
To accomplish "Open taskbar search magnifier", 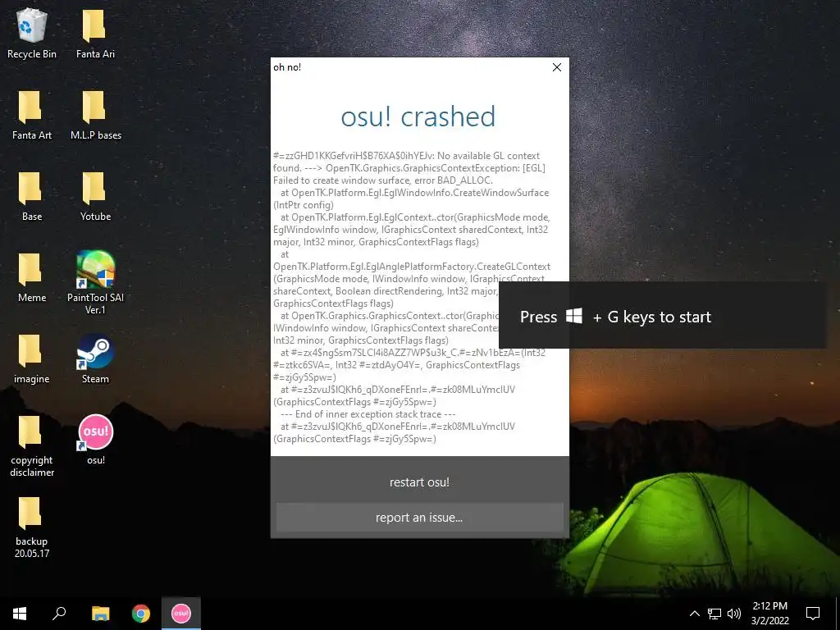I will click(x=59, y=614).
